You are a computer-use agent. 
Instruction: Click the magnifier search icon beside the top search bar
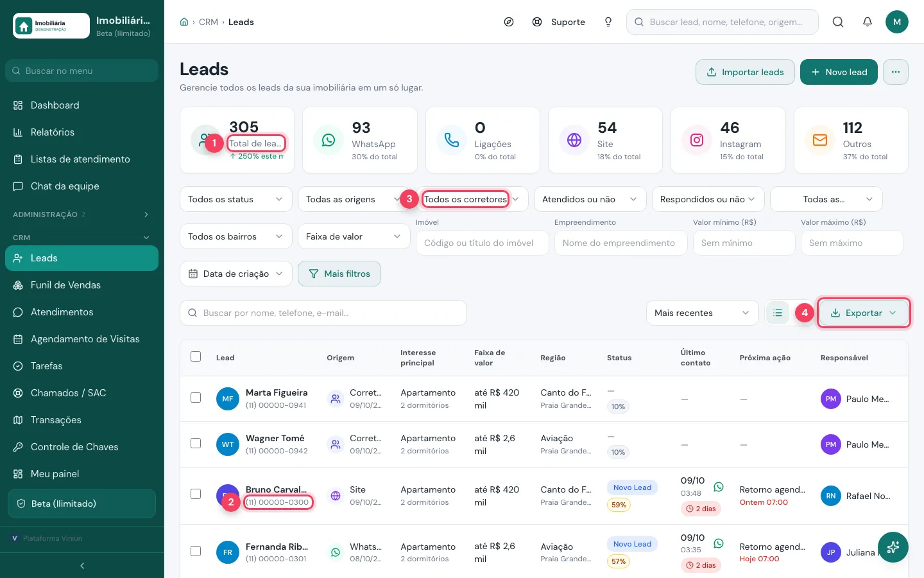(838, 22)
